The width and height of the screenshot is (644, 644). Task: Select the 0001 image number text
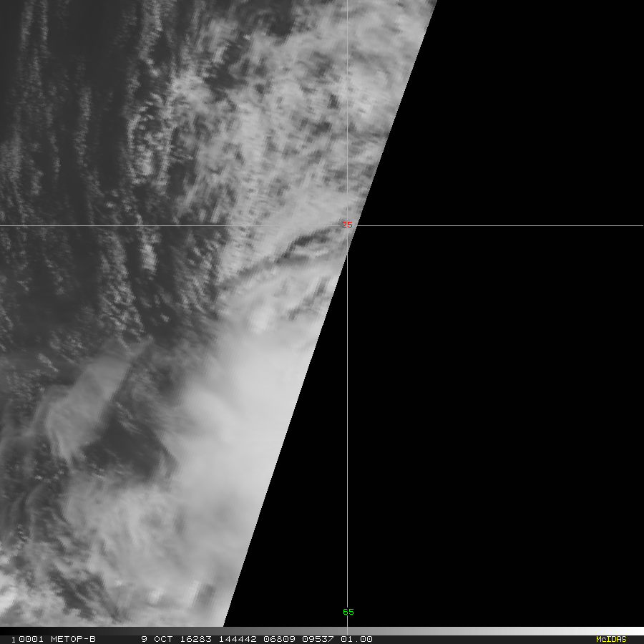pyautogui.click(x=31, y=639)
